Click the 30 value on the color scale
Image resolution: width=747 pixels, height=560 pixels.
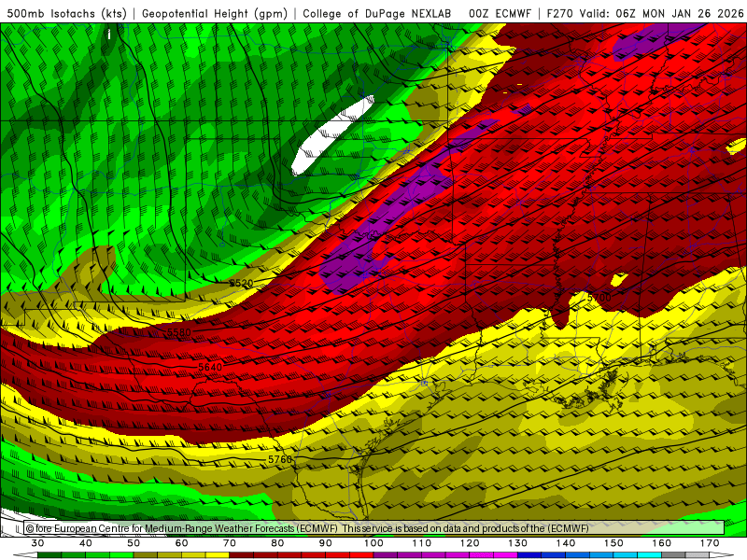coord(37,543)
